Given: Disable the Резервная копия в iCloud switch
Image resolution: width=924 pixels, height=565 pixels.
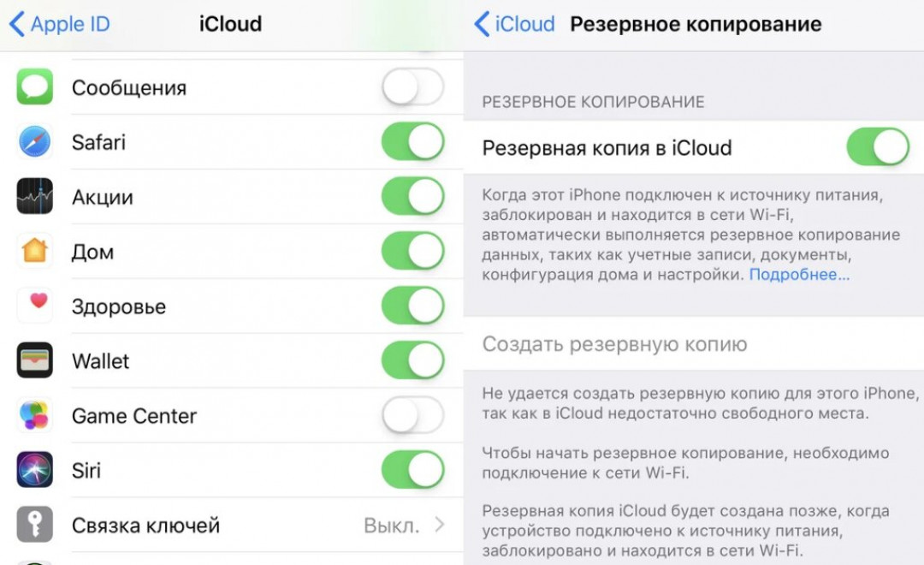Looking at the screenshot, I should pyautogui.click(x=877, y=147).
